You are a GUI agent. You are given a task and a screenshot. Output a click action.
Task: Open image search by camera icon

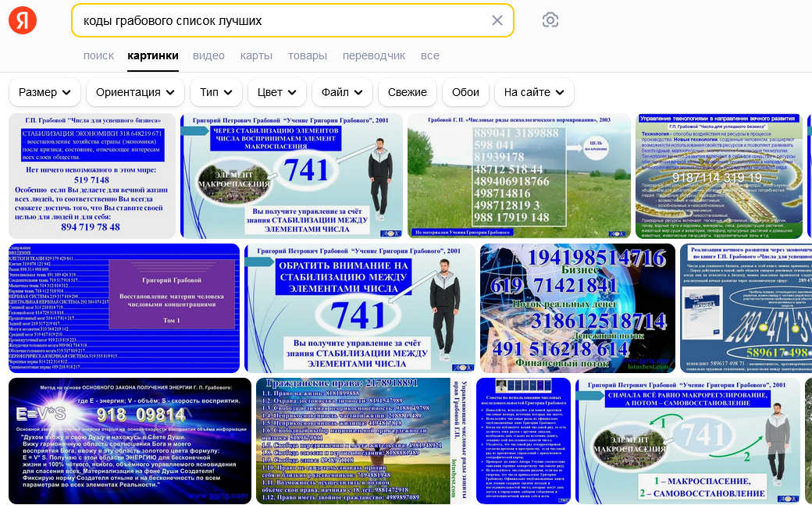(x=550, y=20)
